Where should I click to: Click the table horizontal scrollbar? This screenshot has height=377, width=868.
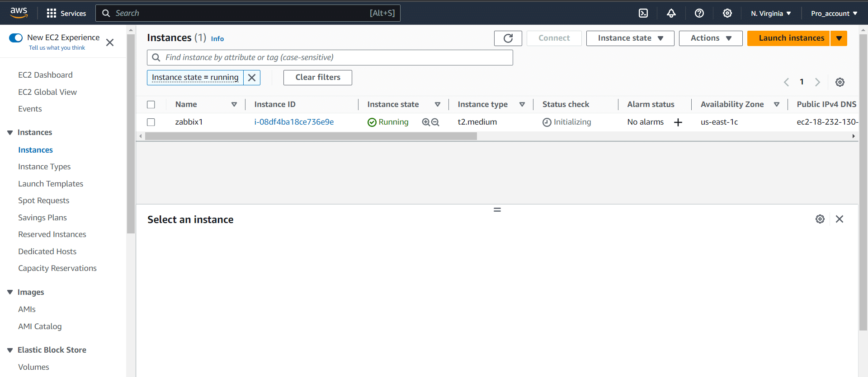[311, 136]
